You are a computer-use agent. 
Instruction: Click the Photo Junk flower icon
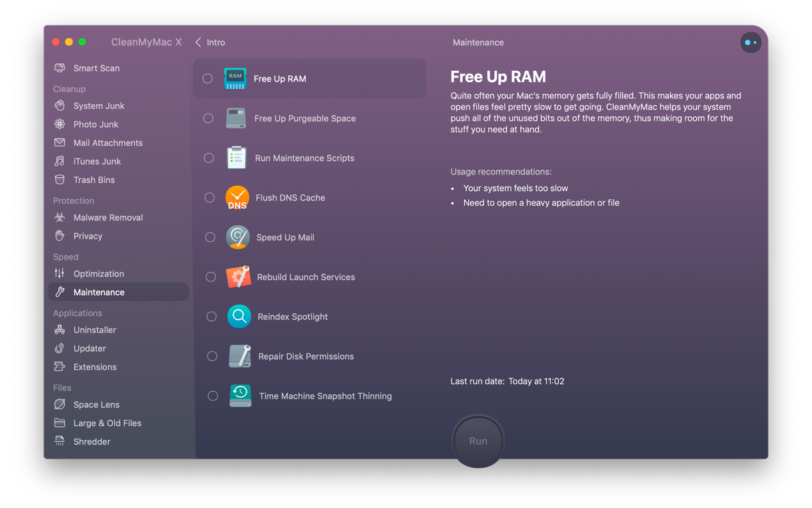coord(60,124)
